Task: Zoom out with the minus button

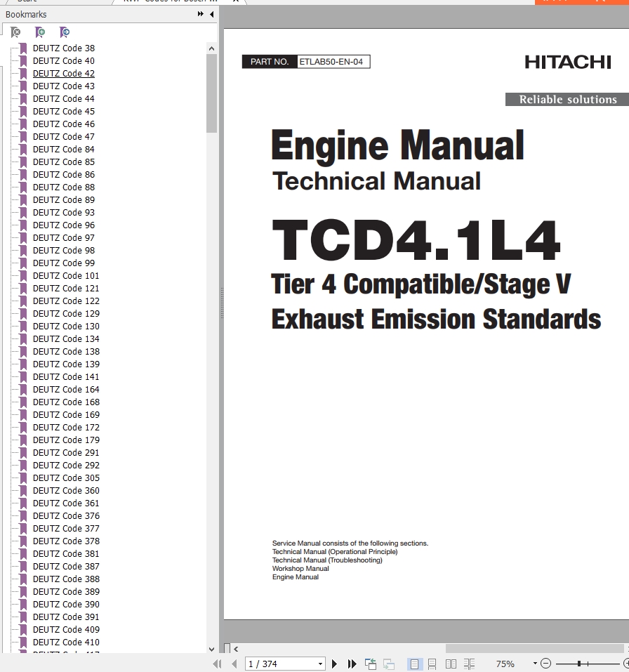Action: click(545, 664)
